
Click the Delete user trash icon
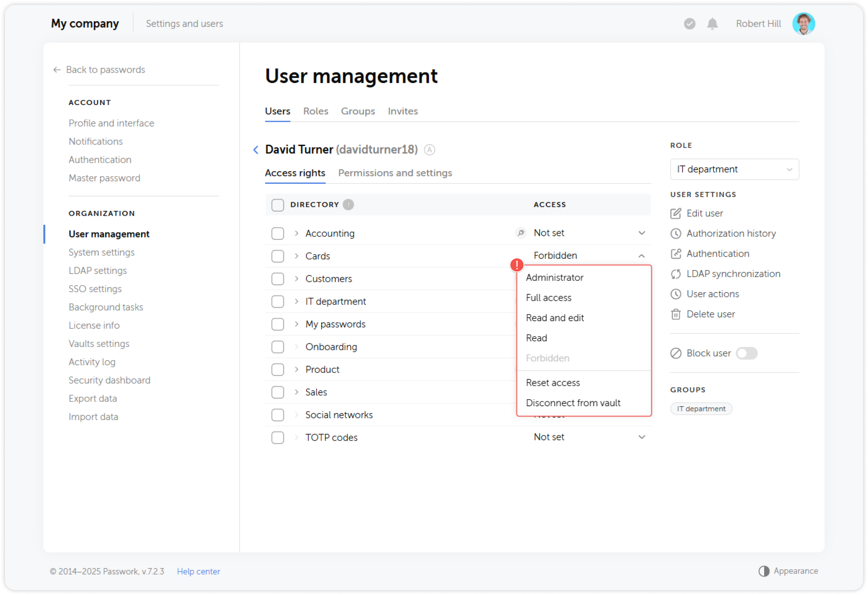point(676,314)
